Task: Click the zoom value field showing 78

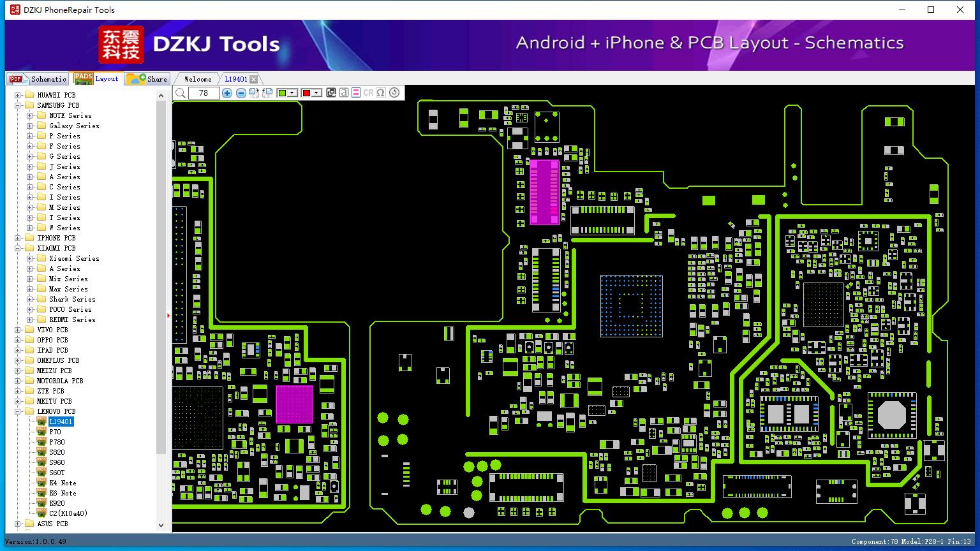Action: pyautogui.click(x=204, y=93)
